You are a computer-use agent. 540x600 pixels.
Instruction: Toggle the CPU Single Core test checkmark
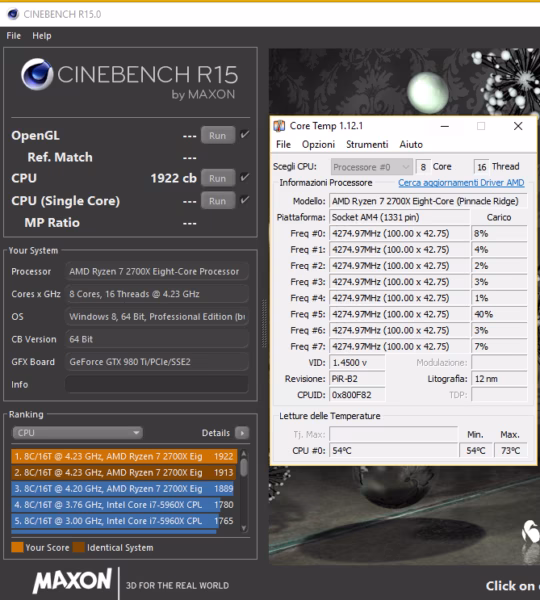coord(245,200)
